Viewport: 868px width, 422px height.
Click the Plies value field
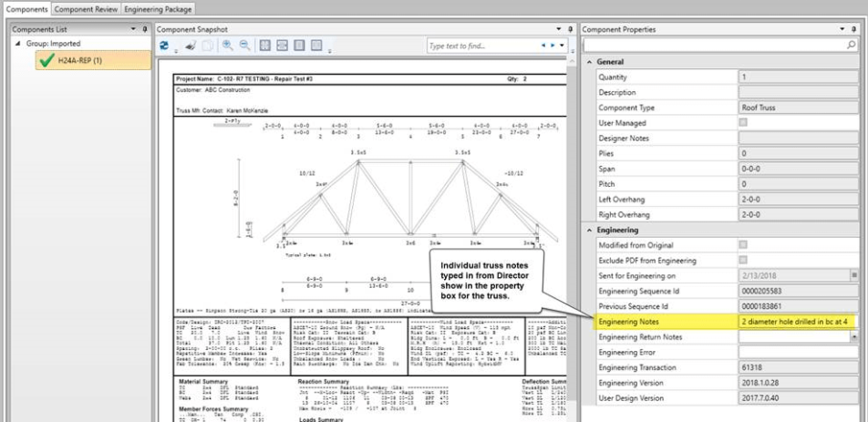799,153
